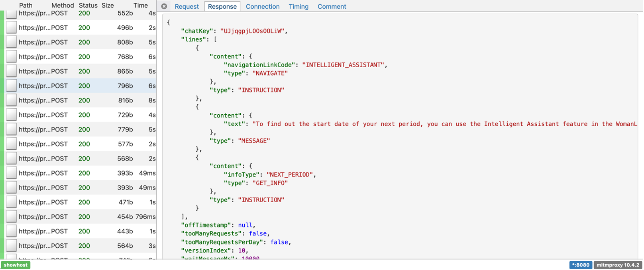Select the flow taking 796ms
The width and height of the screenshot is (644, 270).
click(80, 217)
